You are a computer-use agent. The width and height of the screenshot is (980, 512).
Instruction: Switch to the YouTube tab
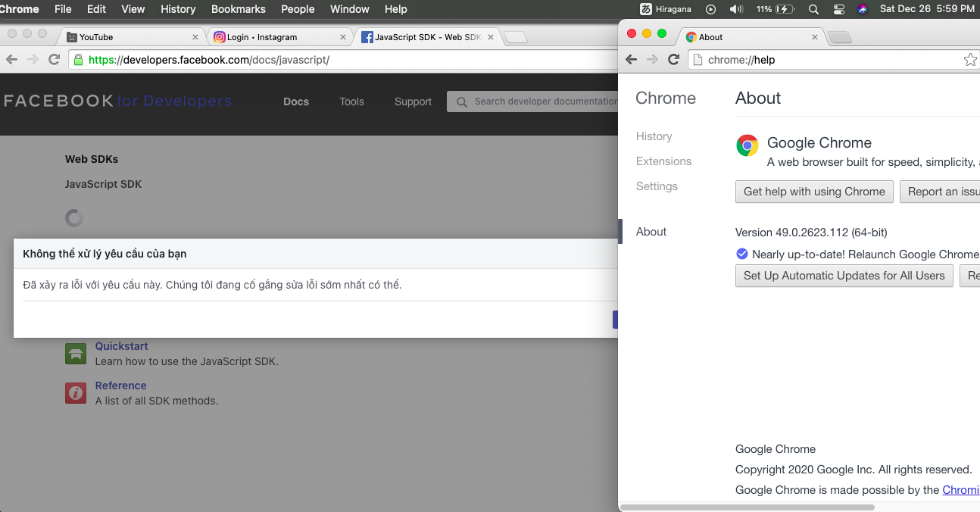click(131, 37)
